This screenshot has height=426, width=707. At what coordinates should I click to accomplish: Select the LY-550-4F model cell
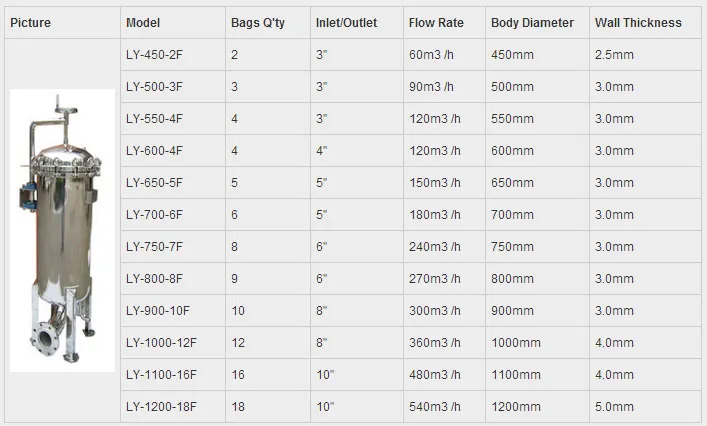[x=154, y=118]
